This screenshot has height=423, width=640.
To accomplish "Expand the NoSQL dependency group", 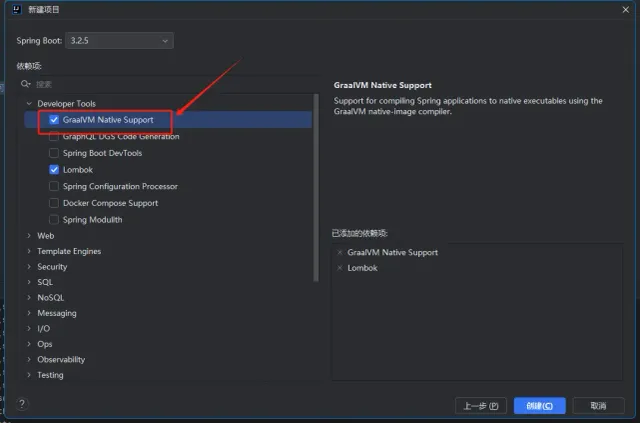I will tap(29, 298).
